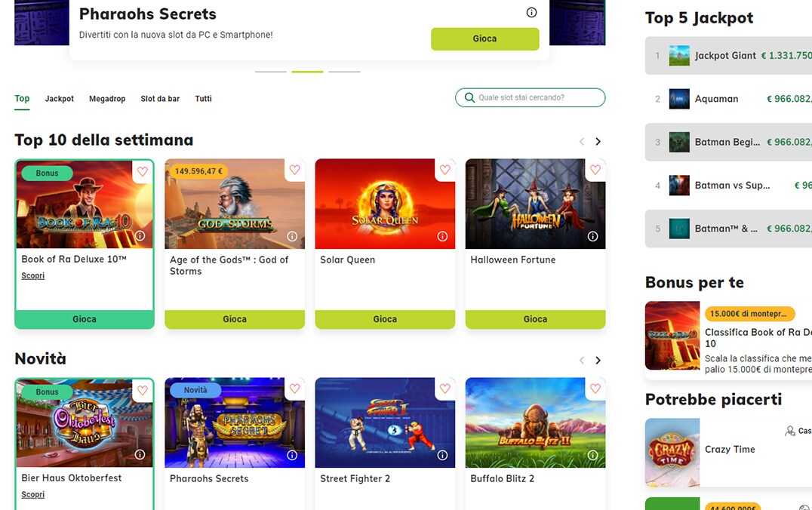Next arrow in Top 10 della settimana
Image resolution: width=812 pixels, height=510 pixels.
598,141
